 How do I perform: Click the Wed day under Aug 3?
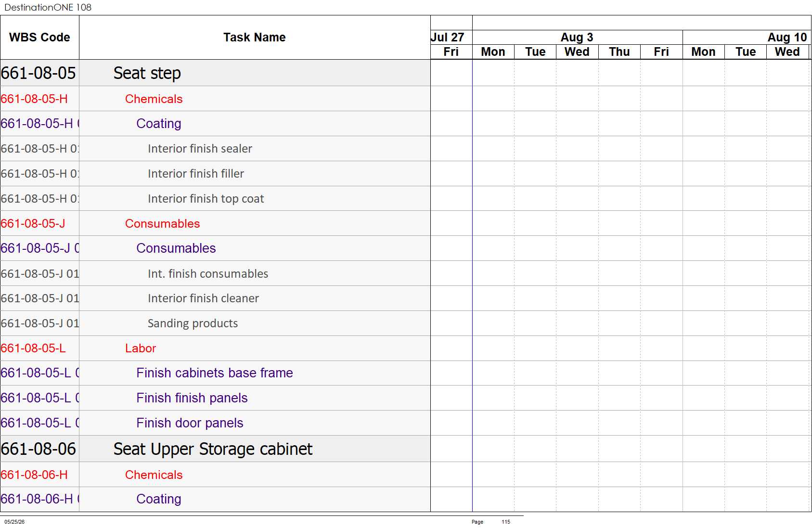point(577,52)
